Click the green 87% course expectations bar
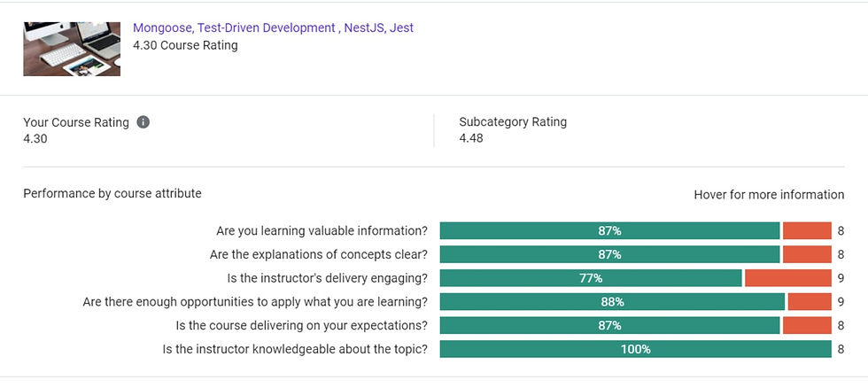Screen dimensions: 868x388 click(x=609, y=325)
